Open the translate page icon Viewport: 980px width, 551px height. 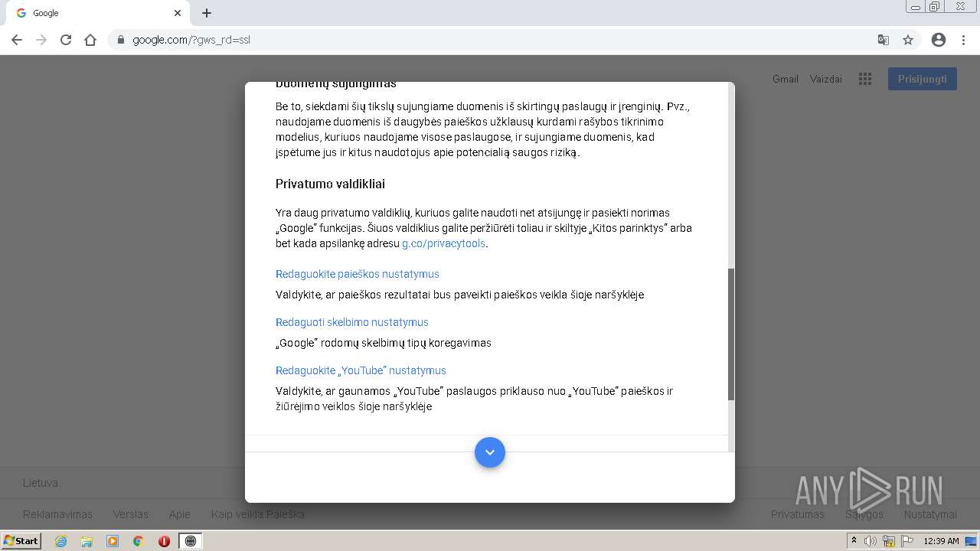(884, 40)
